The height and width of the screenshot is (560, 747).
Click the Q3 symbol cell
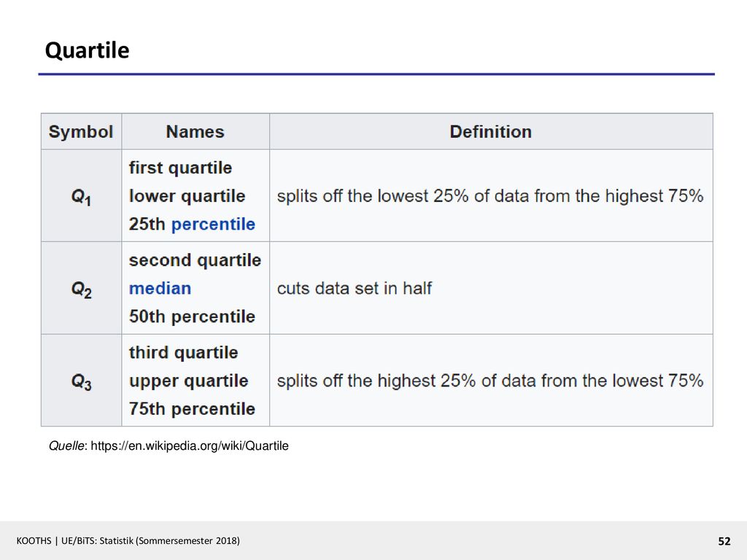(x=81, y=381)
